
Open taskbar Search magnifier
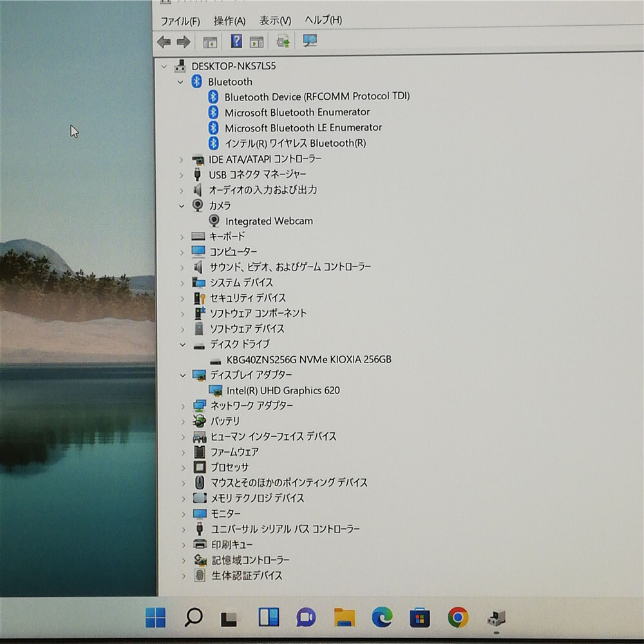[193, 618]
